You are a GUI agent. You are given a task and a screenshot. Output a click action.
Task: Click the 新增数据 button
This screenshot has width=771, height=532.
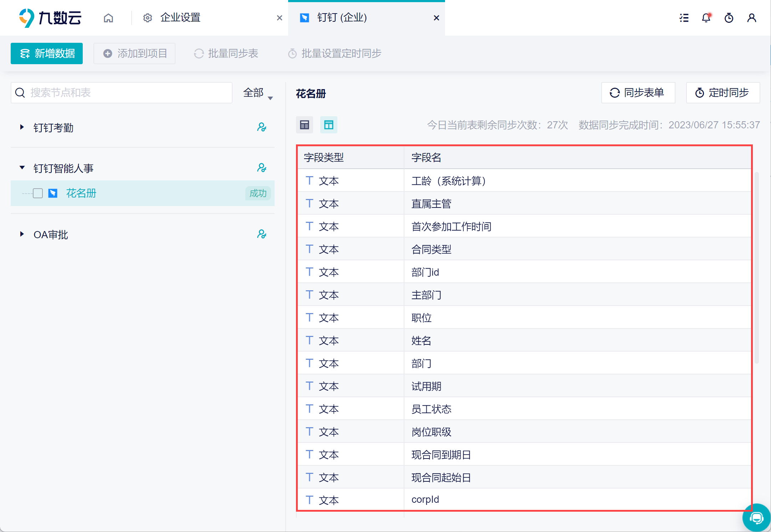[47, 53]
